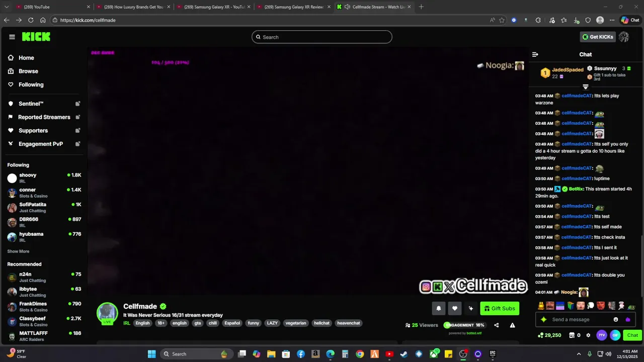Click the Get KICKs button
644x362 pixels.
598,37
